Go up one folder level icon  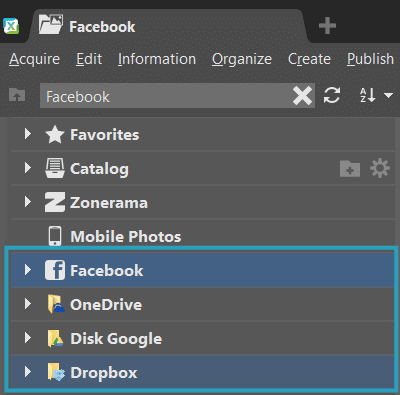pos(17,95)
